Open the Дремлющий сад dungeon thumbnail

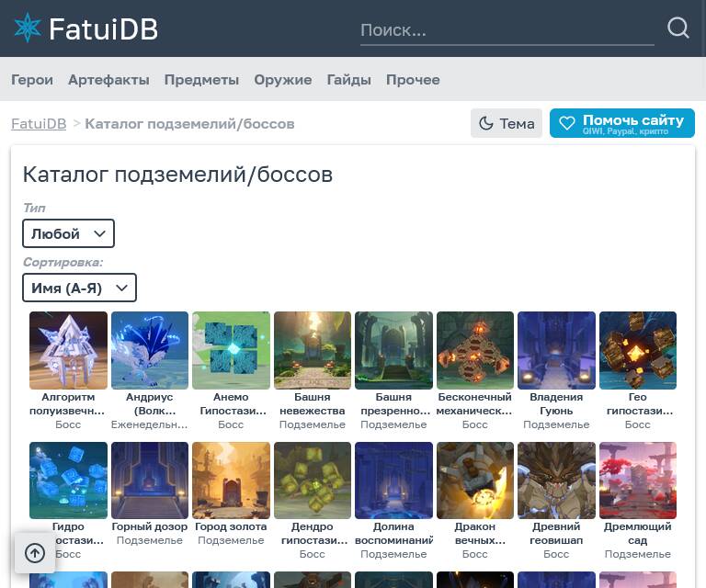(638, 481)
